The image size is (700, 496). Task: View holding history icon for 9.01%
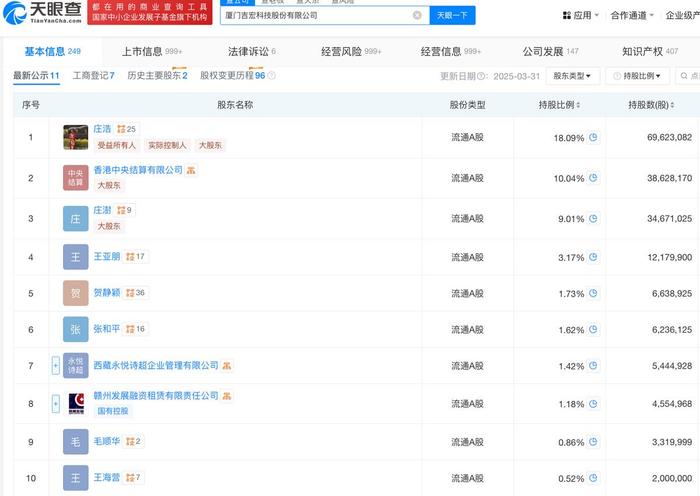pyautogui.click(x=593, y=218)
